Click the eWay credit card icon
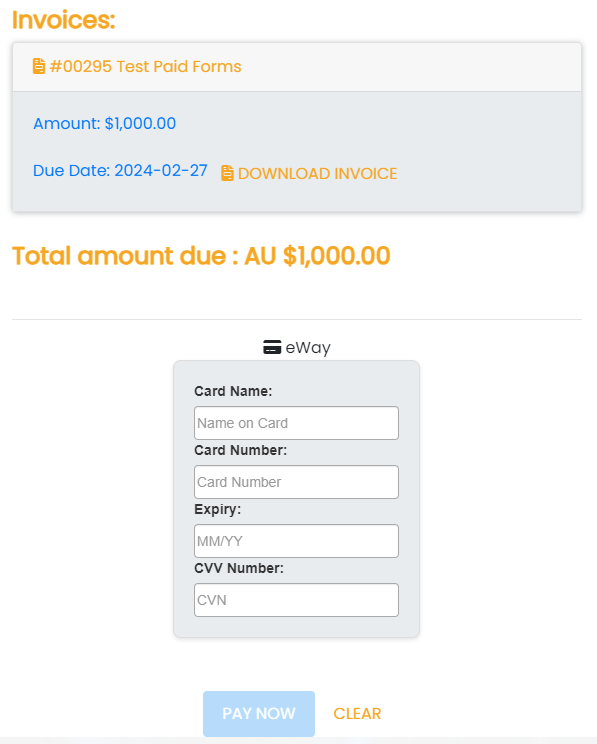Screen dimensions: 597x744 pos(272,347)
